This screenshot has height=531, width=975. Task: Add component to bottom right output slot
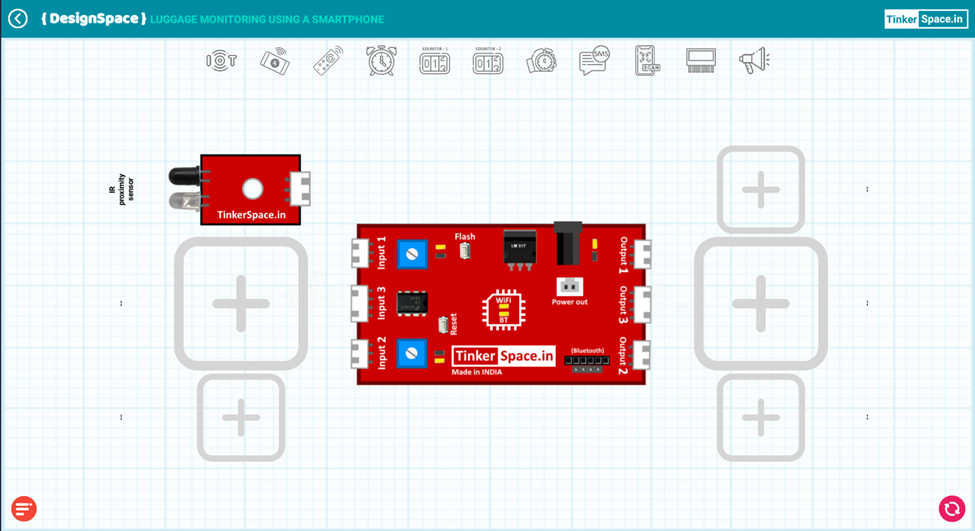click(761, 417)
